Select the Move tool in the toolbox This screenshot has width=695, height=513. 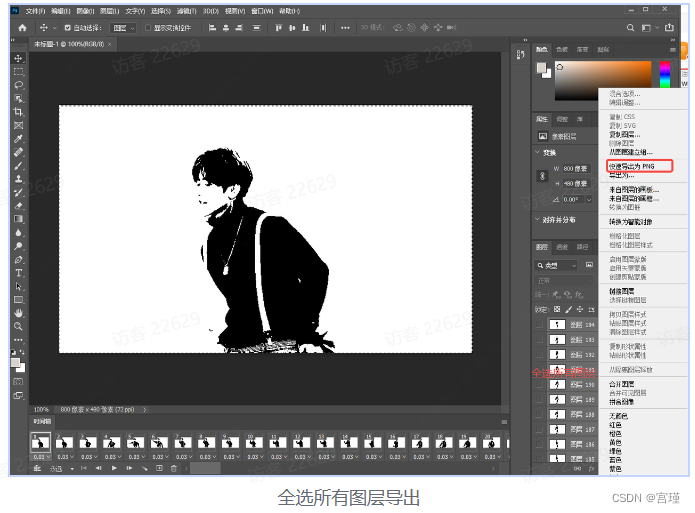point(18,58)
